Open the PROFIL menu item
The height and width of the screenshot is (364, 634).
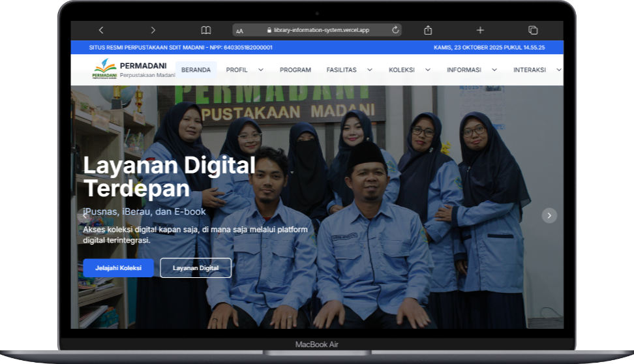pos(237,70)
